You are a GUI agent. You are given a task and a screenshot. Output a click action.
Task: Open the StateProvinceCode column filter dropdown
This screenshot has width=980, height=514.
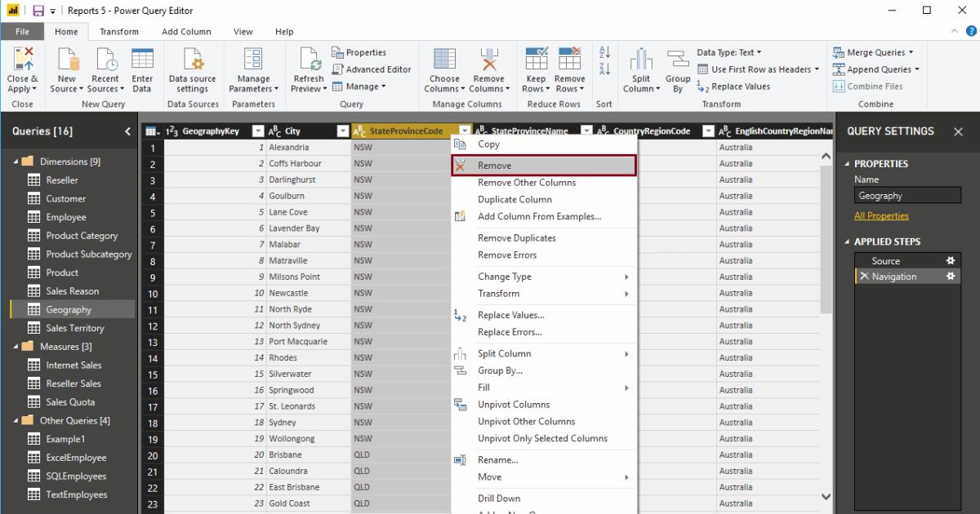(x=464, y=131)
